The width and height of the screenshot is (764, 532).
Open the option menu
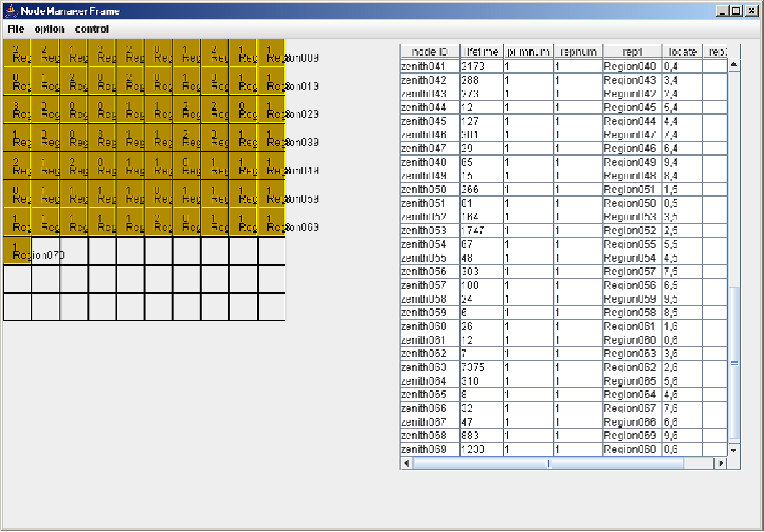49,29
